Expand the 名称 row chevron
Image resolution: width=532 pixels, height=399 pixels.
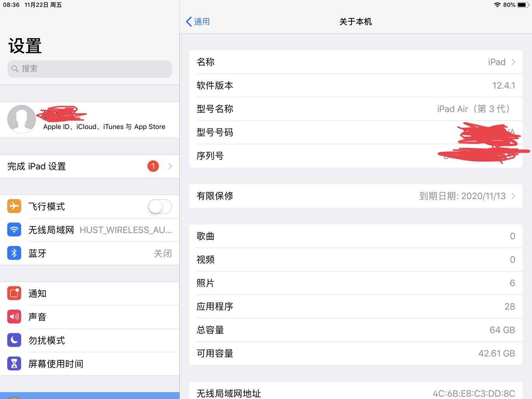point(513,62)
